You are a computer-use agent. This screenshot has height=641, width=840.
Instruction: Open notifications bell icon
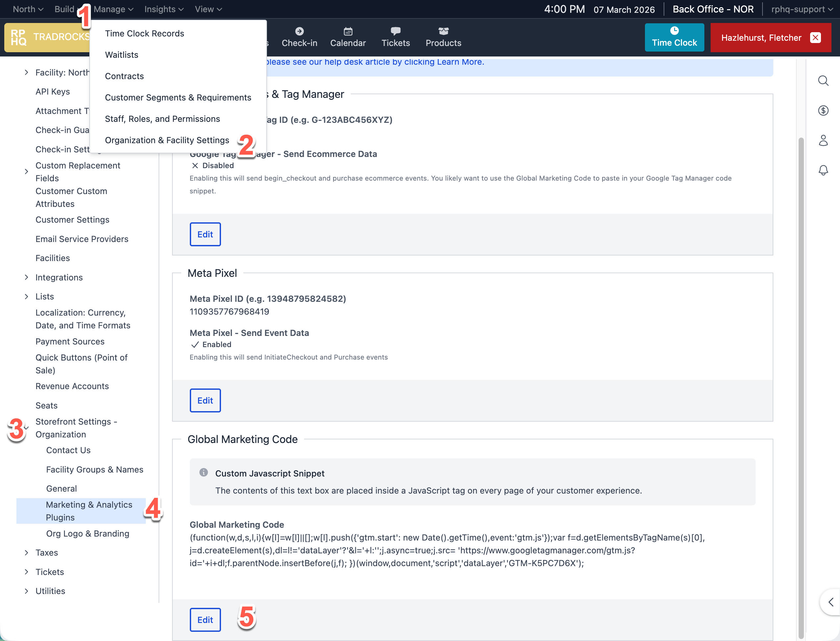(x=823, y=170)
